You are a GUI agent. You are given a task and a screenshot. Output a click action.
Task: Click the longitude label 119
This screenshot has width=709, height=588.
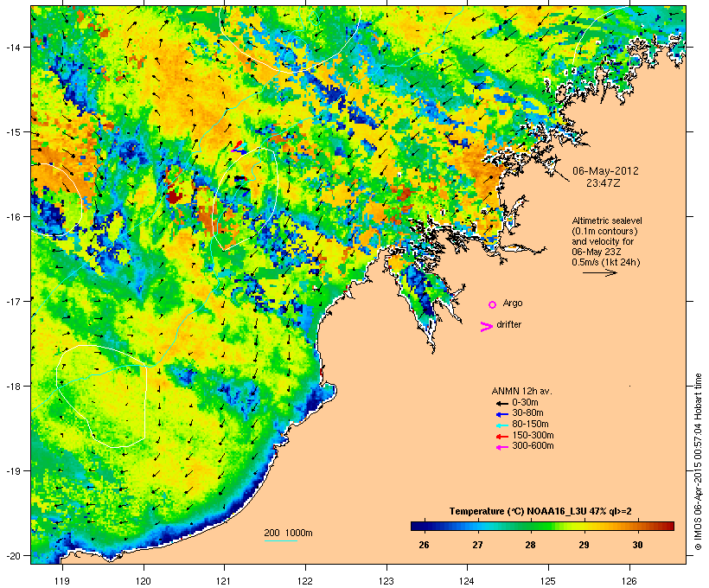[62, 581]
